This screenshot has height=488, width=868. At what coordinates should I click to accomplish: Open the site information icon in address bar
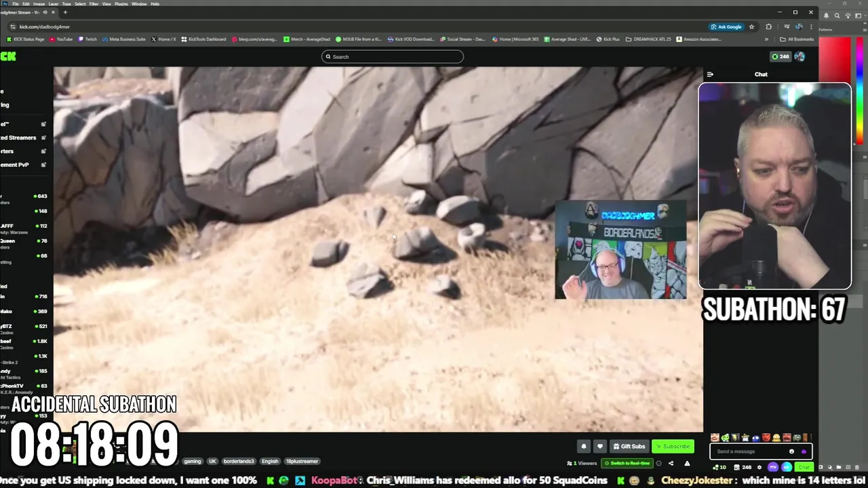(x=13, y=26)
